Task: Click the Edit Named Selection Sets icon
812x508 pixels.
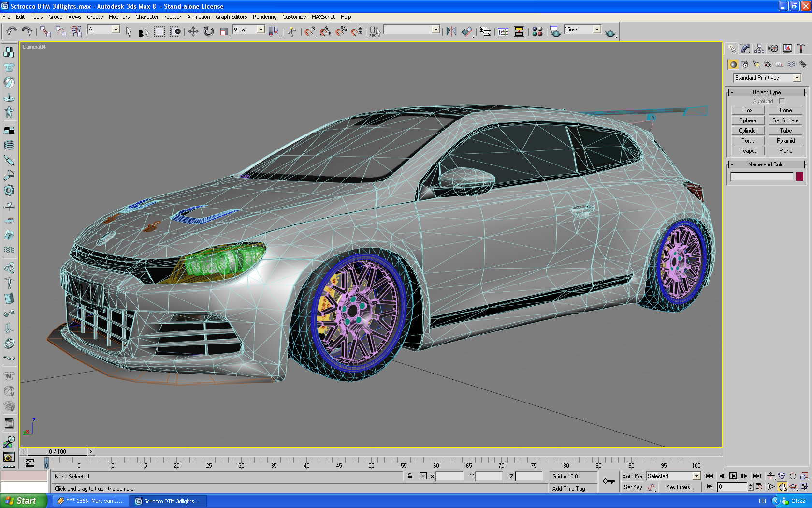Action: tap(375, 31)
